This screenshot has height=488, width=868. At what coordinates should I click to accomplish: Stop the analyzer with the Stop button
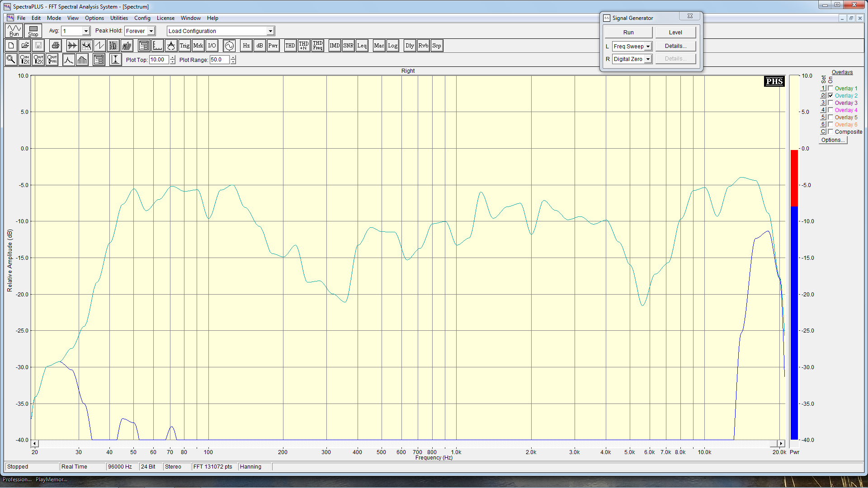(33, 31)
